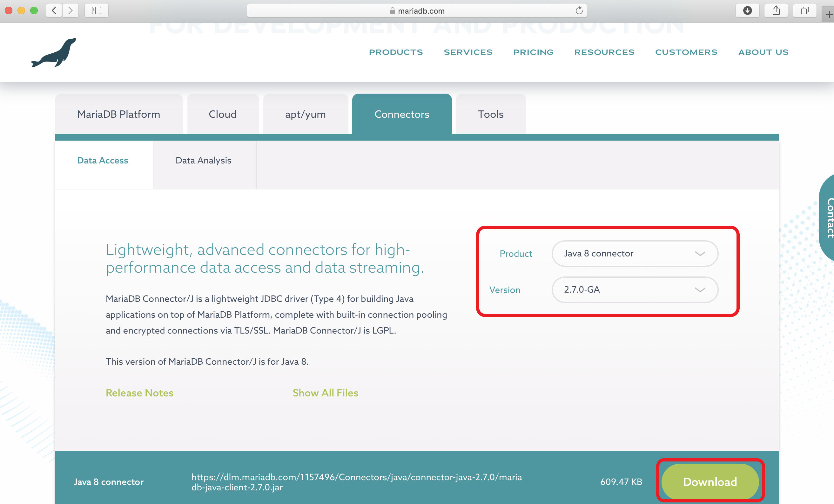The width and height of the screenshot is (834, 504).
Task: Go forward with the Safari forward arrow
Action: (71, 10)
